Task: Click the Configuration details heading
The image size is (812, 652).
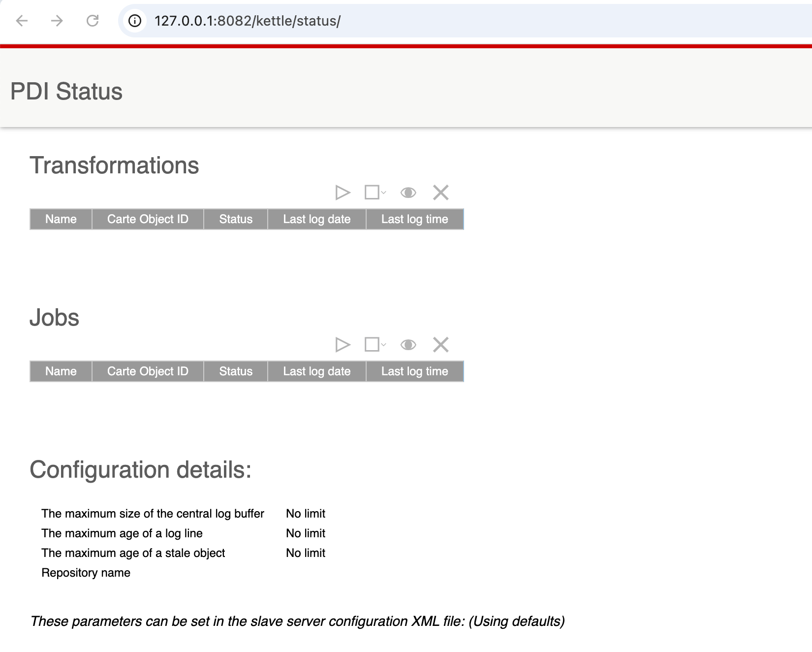Action: [141, 470]
